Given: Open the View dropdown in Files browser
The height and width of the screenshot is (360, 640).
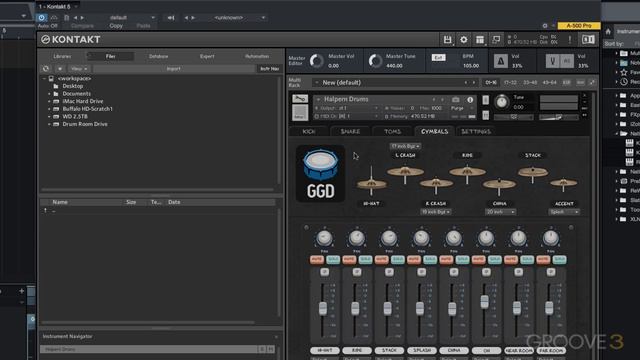Looking at the screenshot, I should 79,69.
